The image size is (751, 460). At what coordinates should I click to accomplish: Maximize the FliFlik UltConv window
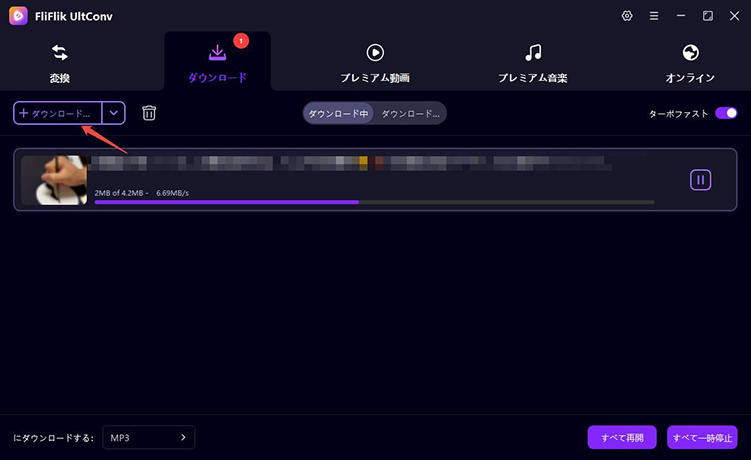point(707,16)
